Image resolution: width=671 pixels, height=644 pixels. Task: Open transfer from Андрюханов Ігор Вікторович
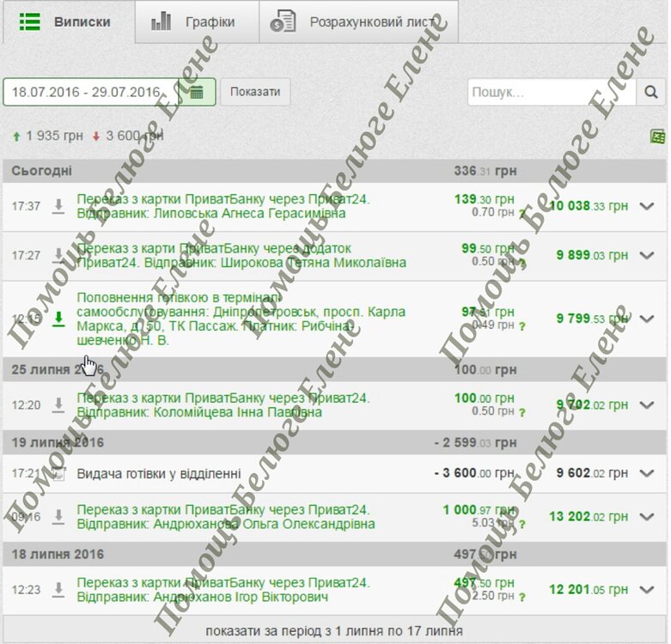click(223, 590)
